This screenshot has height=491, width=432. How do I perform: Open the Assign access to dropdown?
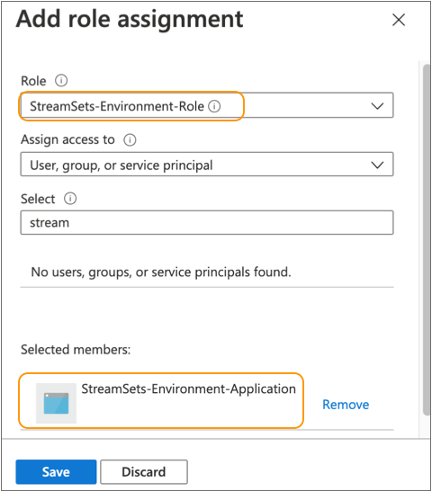(207, 164)
